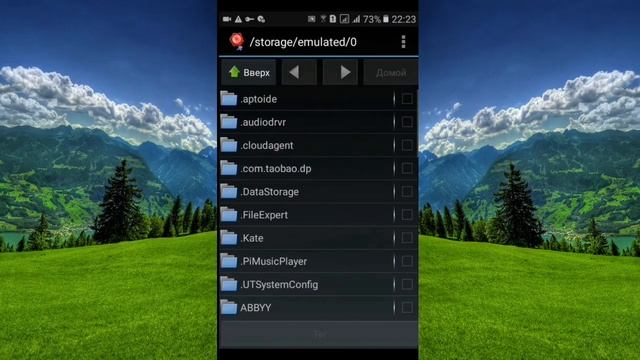This screenshot has width=640, height=360.
Task: Open the three-dot overflow menu
Action: [x=403, y=42]
